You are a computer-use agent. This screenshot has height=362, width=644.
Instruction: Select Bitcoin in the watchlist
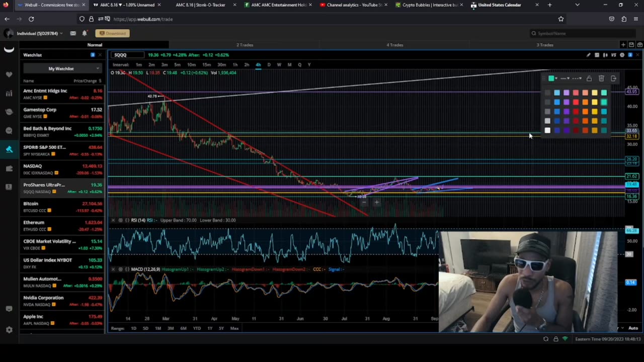point(63,207)
